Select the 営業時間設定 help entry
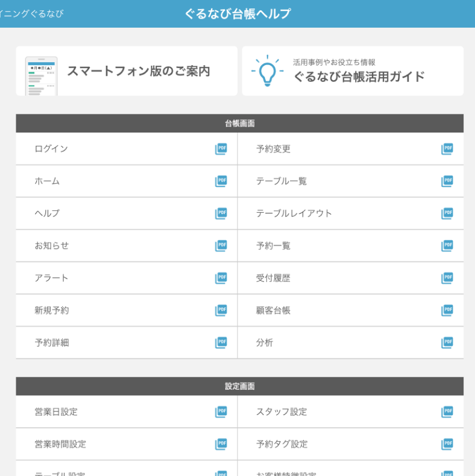The height and width of the screenshot is (476, 475). click(x=60, y=445)
